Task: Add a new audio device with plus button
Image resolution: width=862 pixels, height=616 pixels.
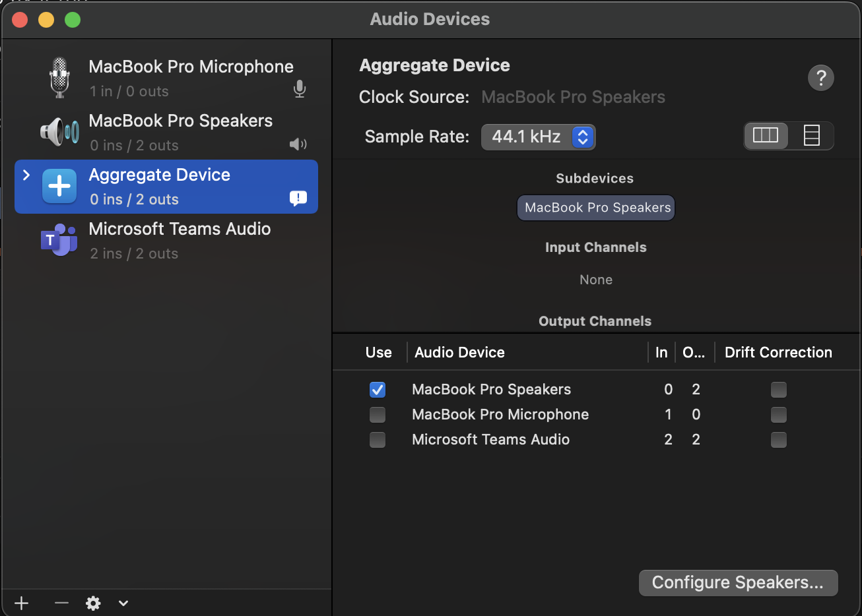Action: [22, 603]
